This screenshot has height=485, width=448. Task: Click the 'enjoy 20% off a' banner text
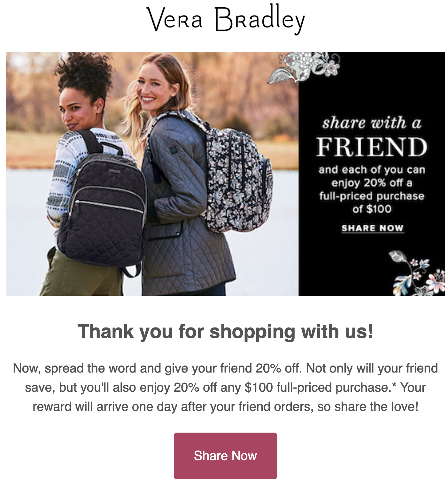click(x=372, y=183)
